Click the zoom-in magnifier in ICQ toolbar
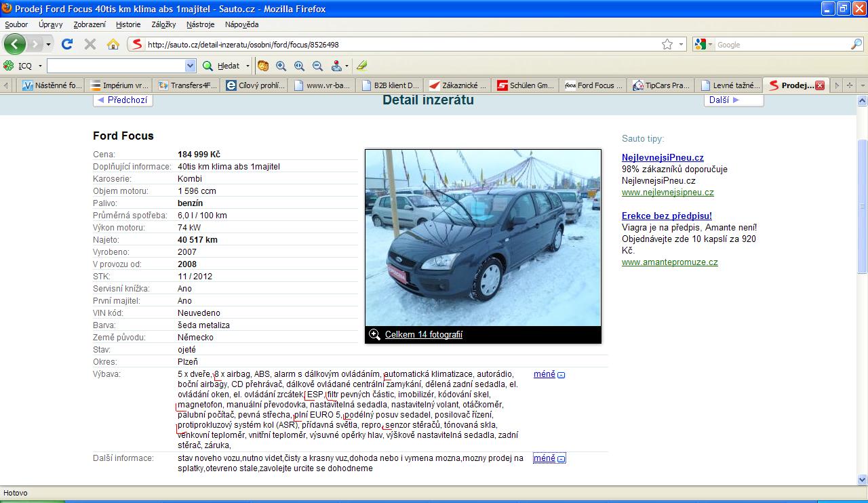Viewport: 868px width, 503px height. [281, 66]
